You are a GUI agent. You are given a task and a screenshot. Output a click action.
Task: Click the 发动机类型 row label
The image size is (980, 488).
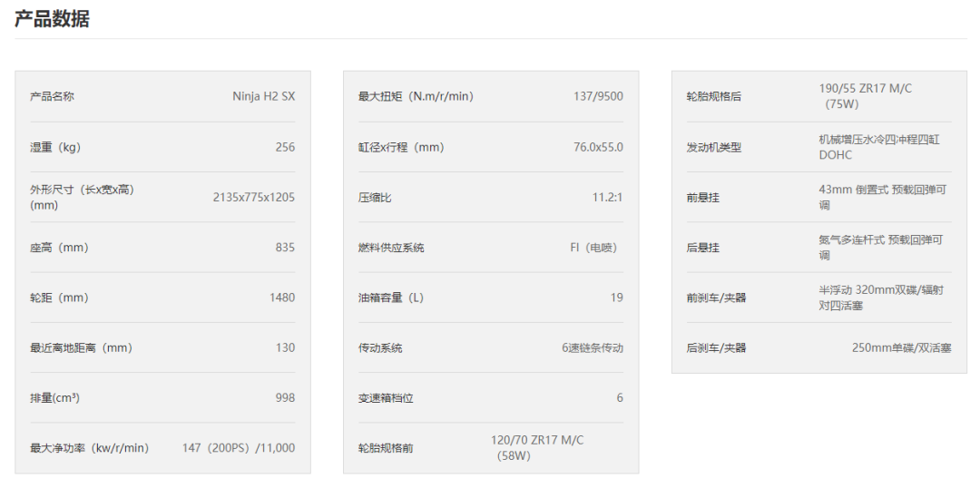pyautogui.click(x=714, y=147)
